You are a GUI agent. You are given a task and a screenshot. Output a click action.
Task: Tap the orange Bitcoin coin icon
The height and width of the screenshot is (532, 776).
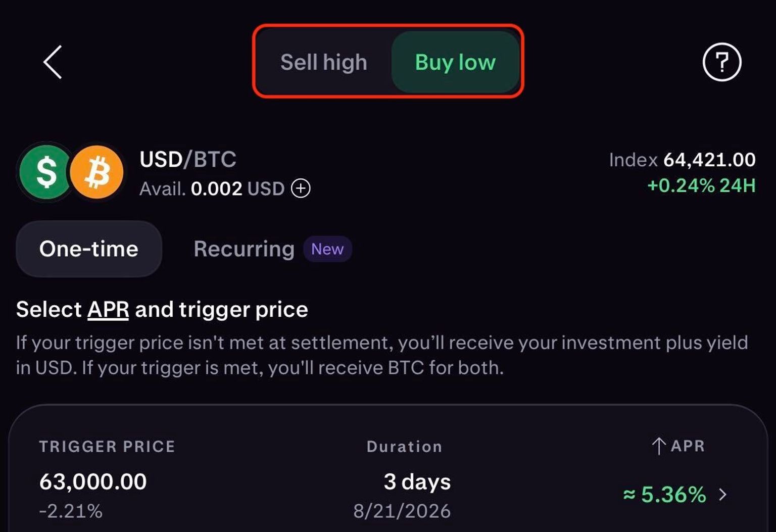[97, 172]
